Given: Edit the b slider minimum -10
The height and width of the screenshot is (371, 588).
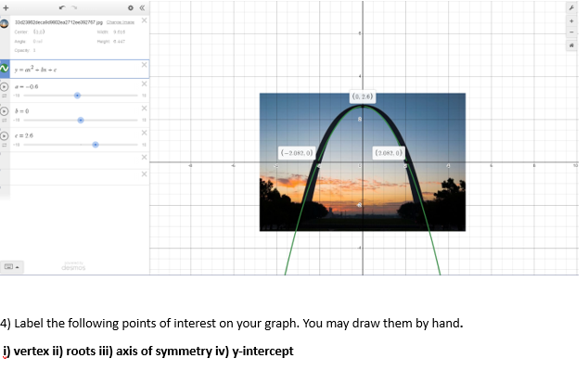Looking at the screenshot, I should coord(17,120).
